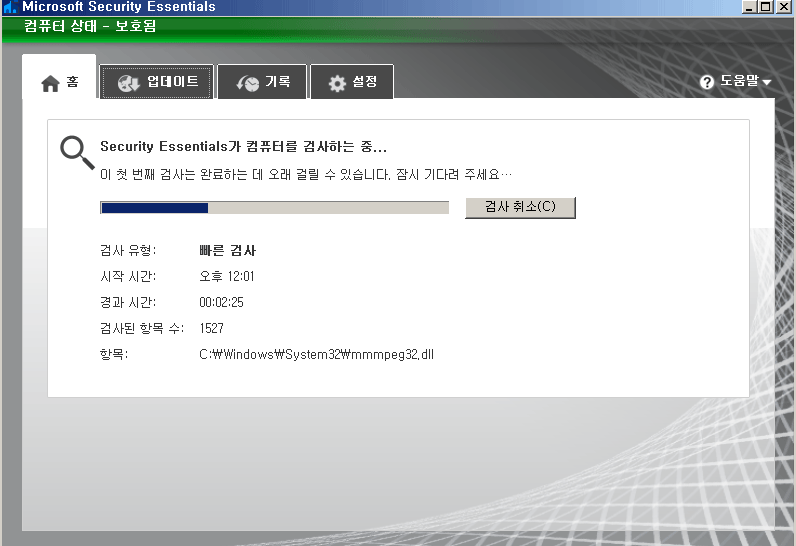Image resolution: width=796 pixels, height=546 pixels.
Task: Maximize the Security Essentials window
Action: point(766,7)
